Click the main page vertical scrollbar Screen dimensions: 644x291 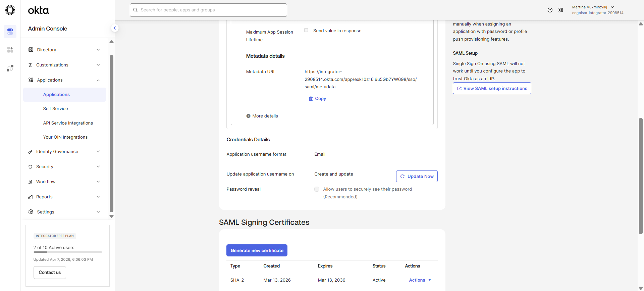(641, 176)
